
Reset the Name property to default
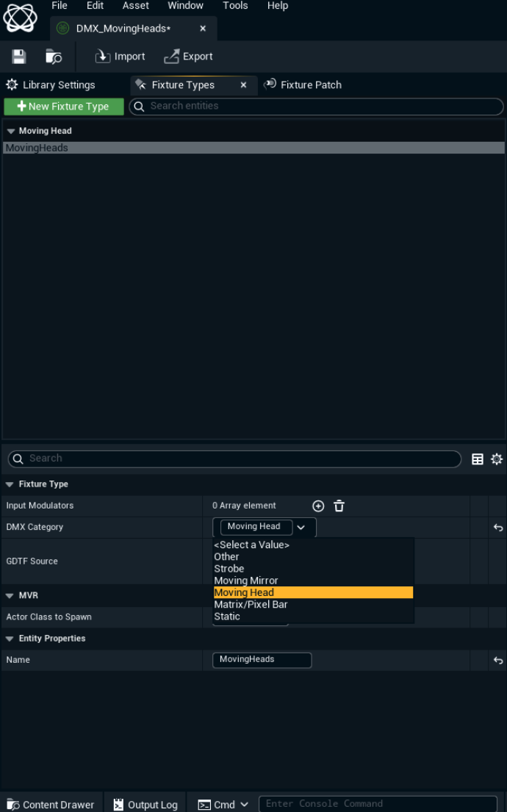point(498,661)
